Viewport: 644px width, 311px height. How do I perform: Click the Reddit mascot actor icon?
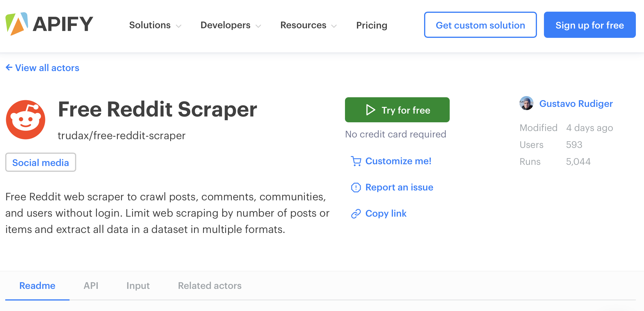pyautogui.click(x=26, y=120)
